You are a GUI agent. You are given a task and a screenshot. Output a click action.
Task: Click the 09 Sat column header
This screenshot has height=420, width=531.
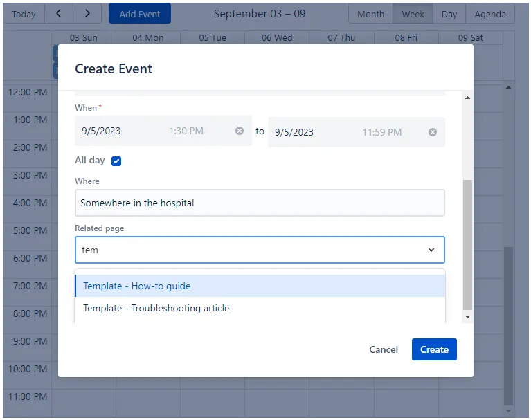471,37
